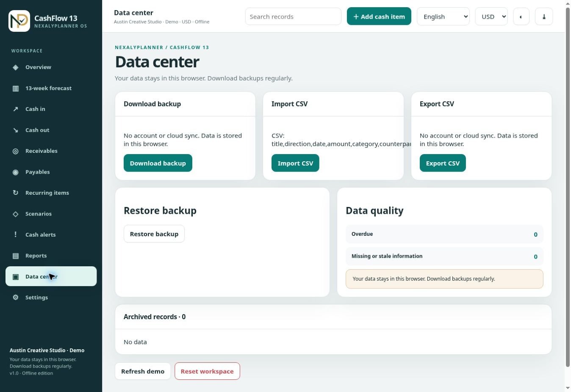Click the Settings gear icon
This screenshot has height=392, width=571.
[x=16, y=298]
